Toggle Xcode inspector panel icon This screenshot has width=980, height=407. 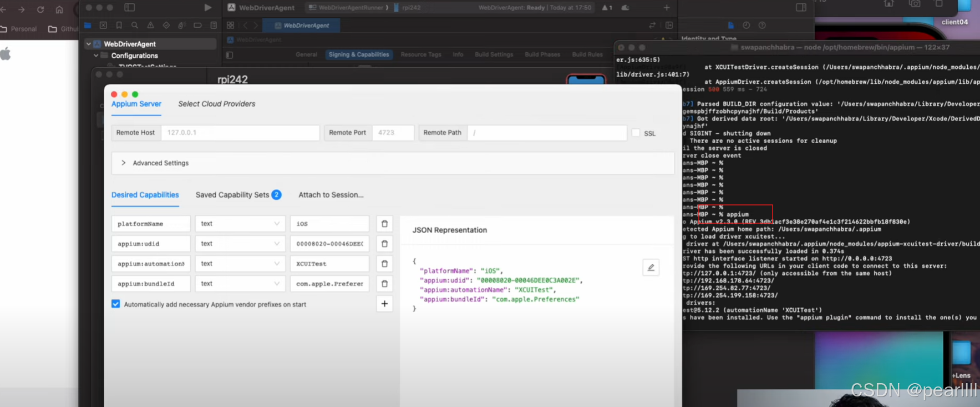click(801, 8)
